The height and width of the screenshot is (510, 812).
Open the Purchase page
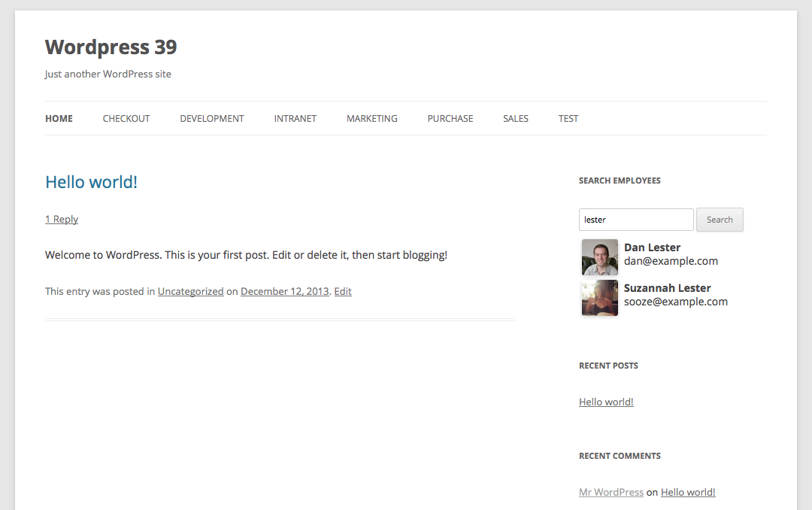click(450, 118)
